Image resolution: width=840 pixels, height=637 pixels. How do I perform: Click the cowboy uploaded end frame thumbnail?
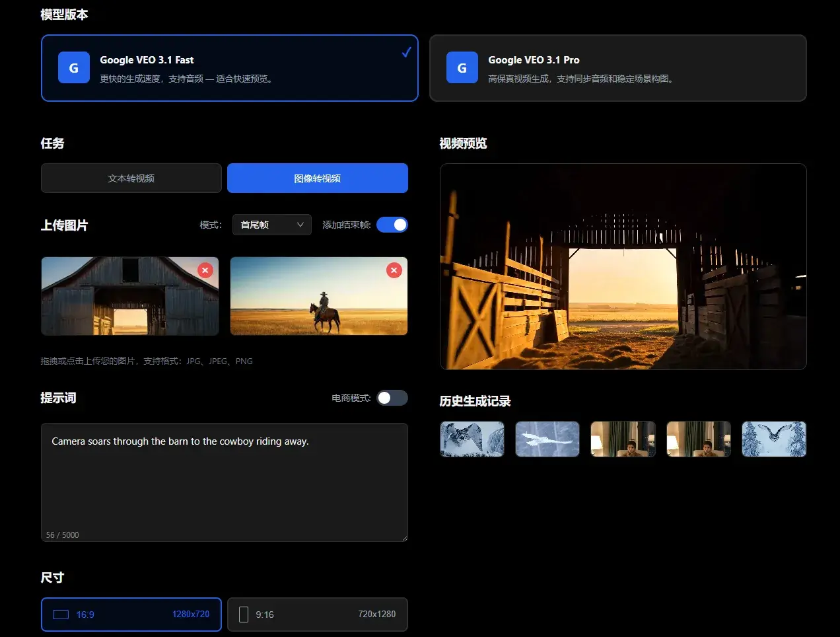point(319,296)
